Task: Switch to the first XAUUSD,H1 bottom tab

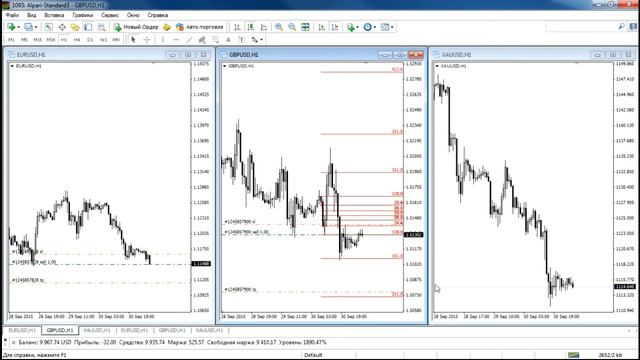Action: tap(97, 330)
